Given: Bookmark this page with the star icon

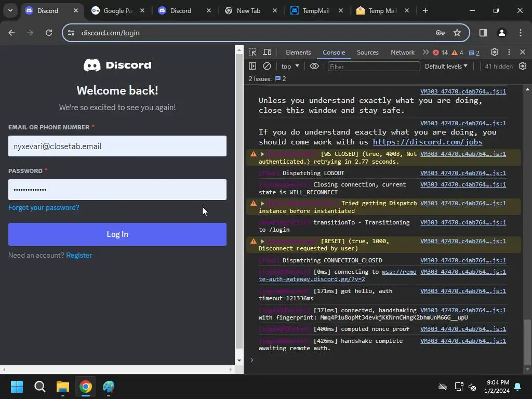Looking at the screenshot, I should (x=457, y=33).
